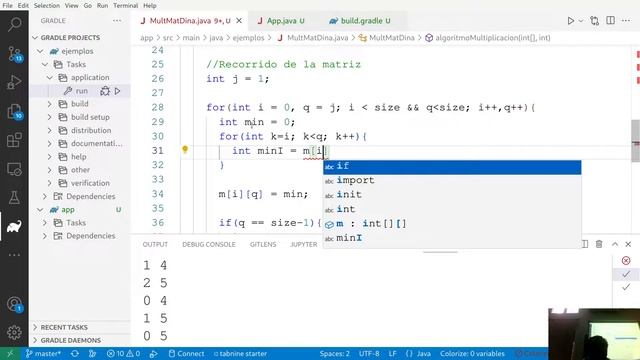Switch to GITLENS panel tab
The height and width of the screenshot is (360, 640).
coord(263,244)
